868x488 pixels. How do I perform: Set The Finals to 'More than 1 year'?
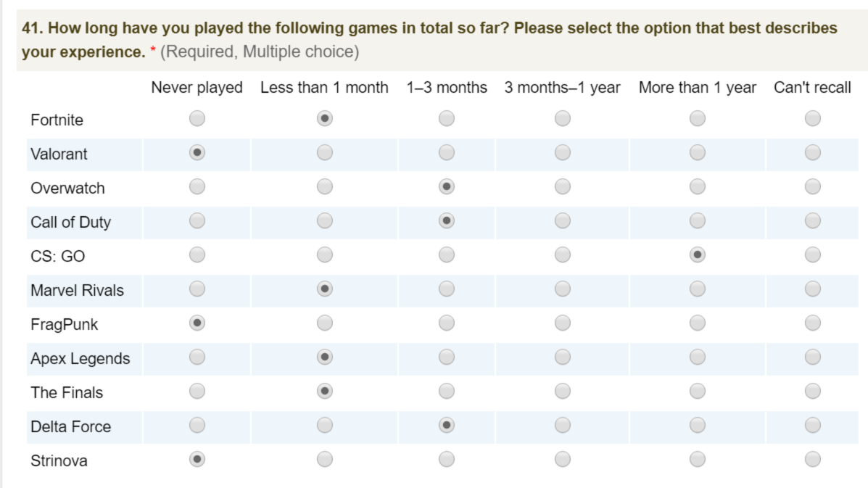[x=697, y=391]
